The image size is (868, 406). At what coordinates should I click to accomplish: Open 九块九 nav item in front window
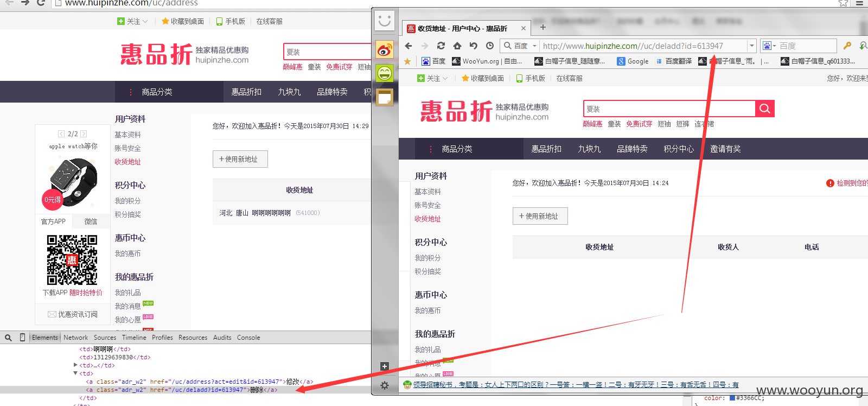[589, 149]
